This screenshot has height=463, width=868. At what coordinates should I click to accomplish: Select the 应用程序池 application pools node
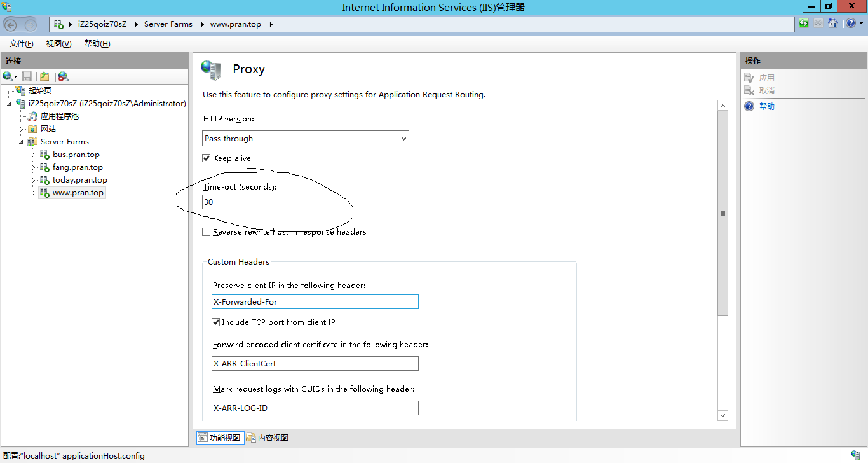pyautogui.click(x=59, y=116)
